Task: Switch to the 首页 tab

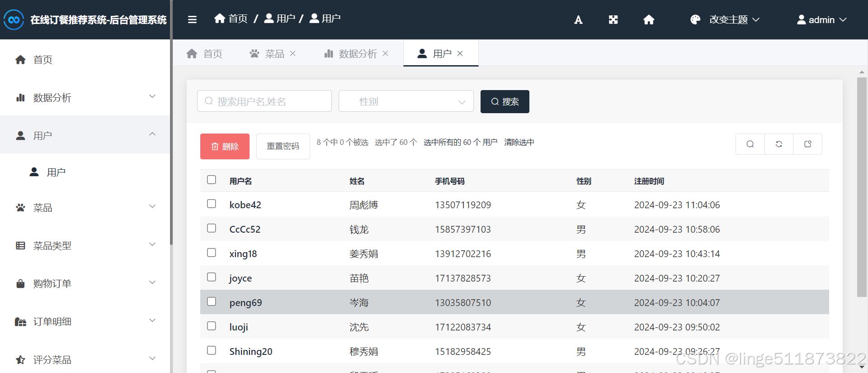Action: click(x=204, y=53)
